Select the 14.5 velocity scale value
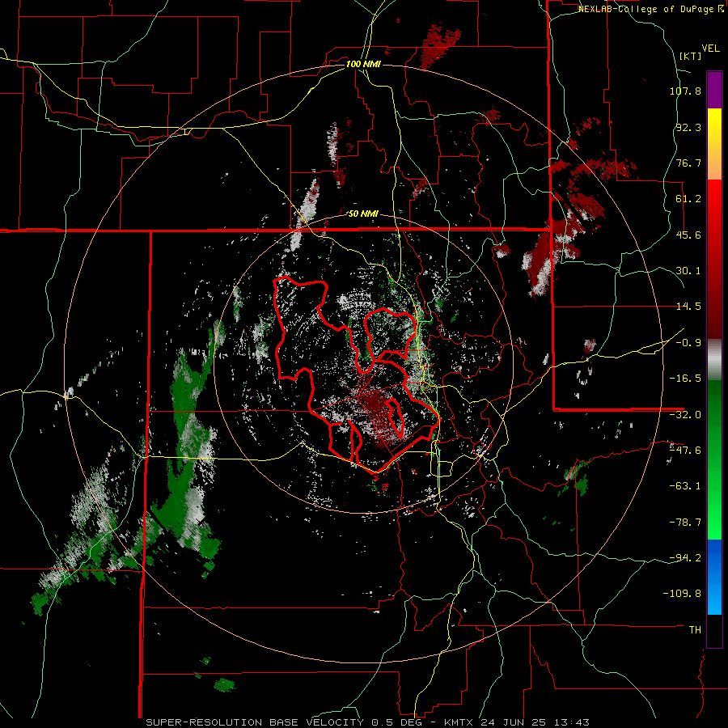This screenshot has height=728, width=728. (688, 307)
